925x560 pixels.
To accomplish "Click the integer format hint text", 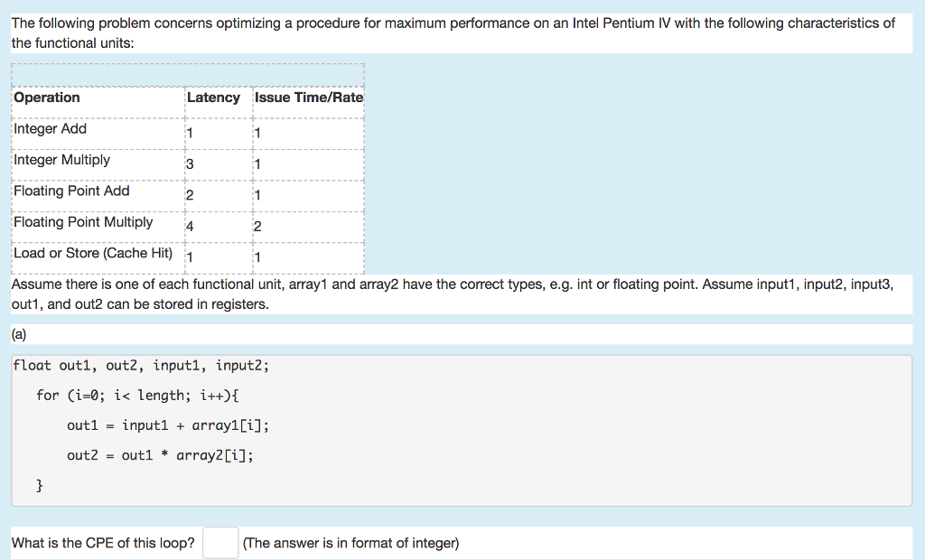I will (x=350, y=543).
